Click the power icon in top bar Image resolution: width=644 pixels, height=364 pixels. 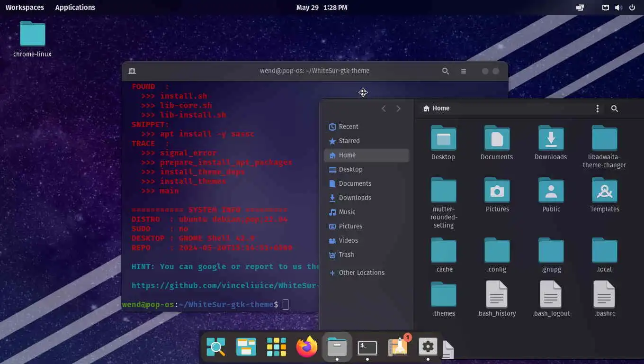632,8
